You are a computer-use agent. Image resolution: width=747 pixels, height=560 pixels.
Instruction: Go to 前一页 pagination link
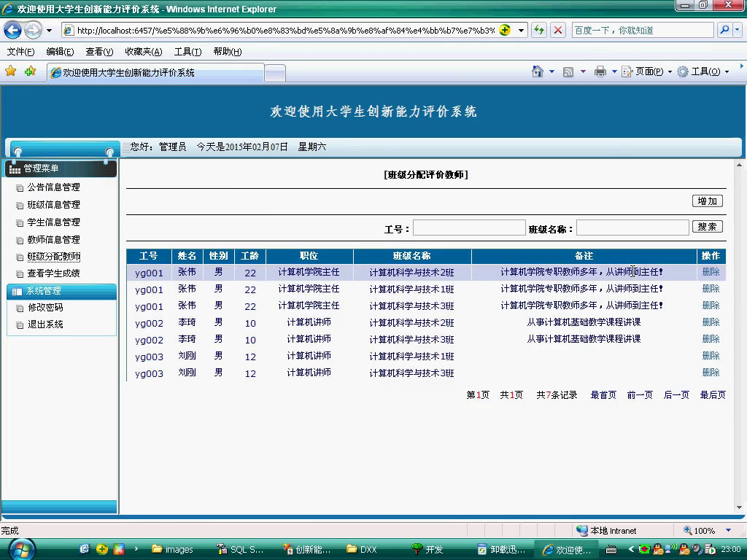click(640, 394)
